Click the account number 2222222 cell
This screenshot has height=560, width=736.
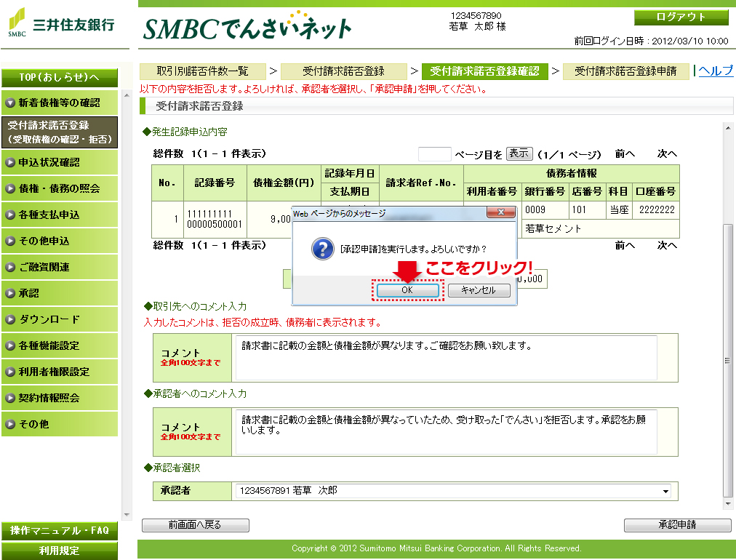pos(656,210)
